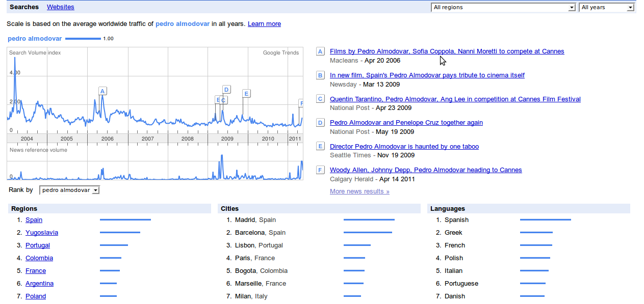The image size is (644, 304).
Task: Open the All regions dropdown
Action: tap(503, 8)
